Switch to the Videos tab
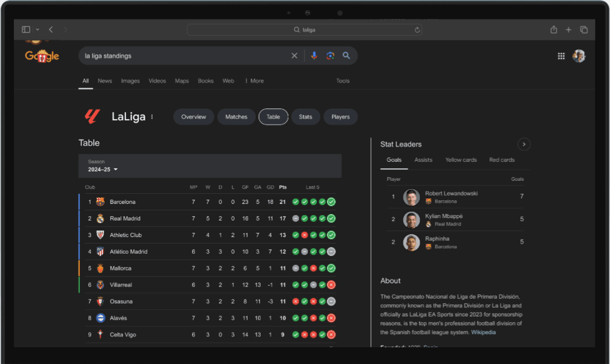 (157, 81)
